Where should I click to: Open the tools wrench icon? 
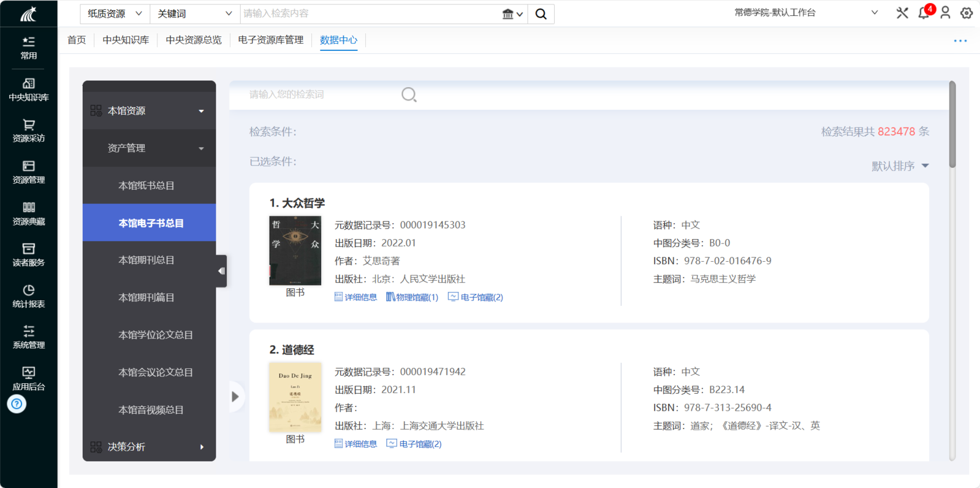click(902, 13)
